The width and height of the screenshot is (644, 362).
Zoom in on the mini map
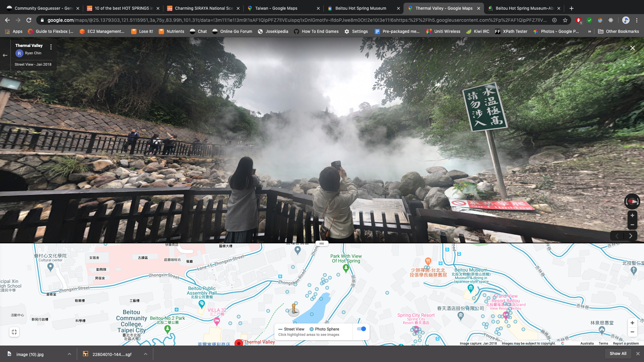click(632, 323)
